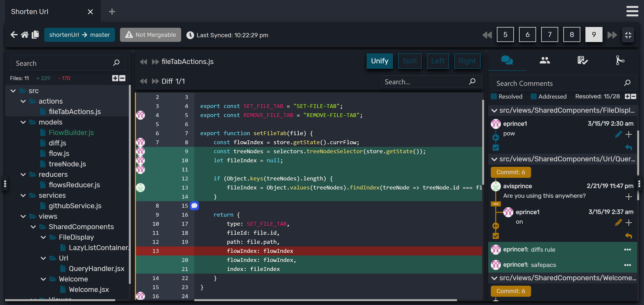644x305 pixels.
Task: Click the exit fullscreen compress icon
Action: 628,35
